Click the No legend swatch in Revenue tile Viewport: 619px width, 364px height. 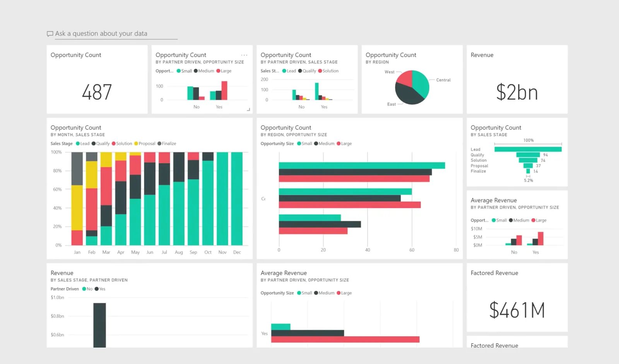pyautogui.click(x=84, y=289)
